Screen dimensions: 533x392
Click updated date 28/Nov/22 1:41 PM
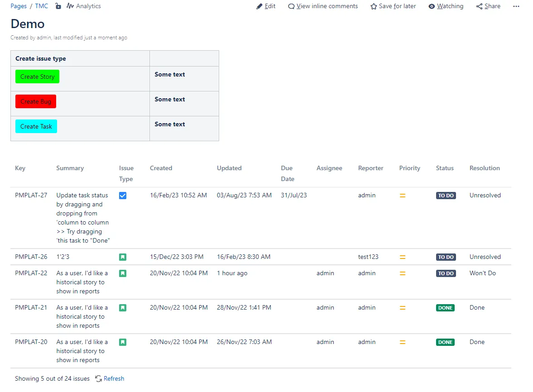pos(244,307)
